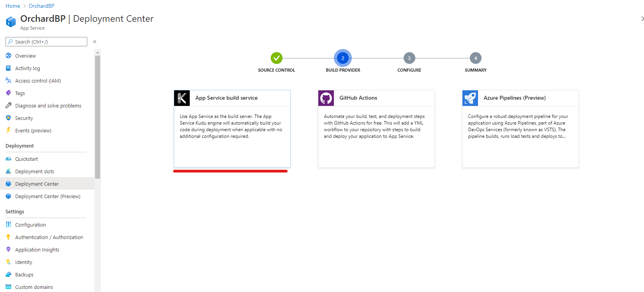Open Activity log in the sidebar

click(x=47, y=68)
